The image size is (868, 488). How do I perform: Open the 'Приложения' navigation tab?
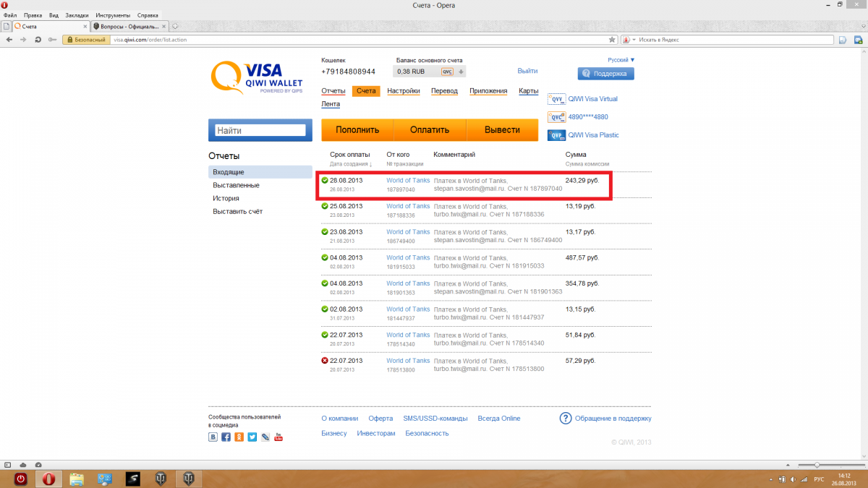coord(488,91)
